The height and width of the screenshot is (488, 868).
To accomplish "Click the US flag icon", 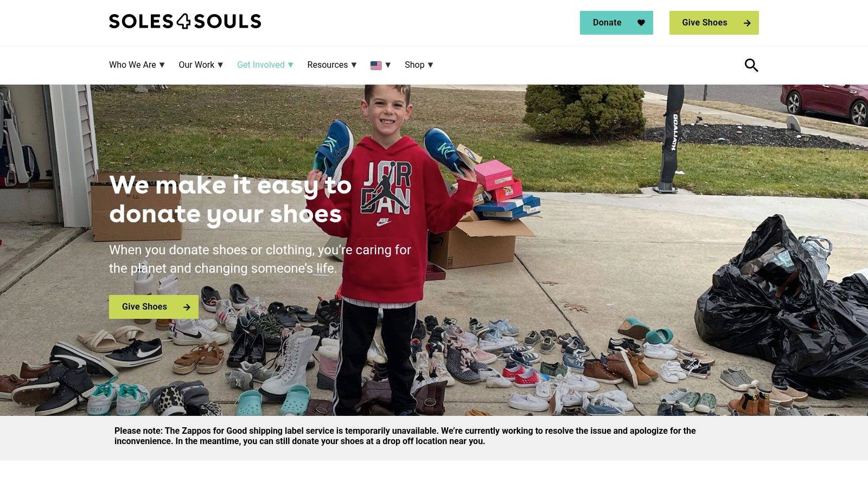I will pos(376,65).
